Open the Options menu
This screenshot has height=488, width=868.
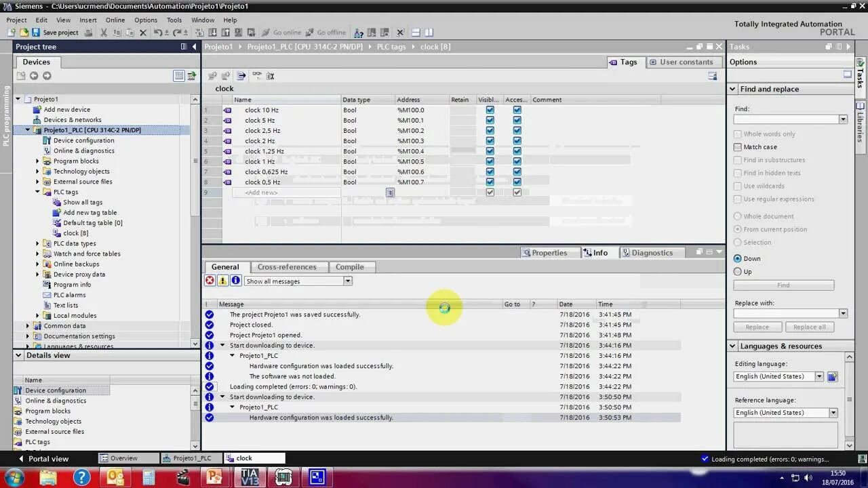click(146, 20)
